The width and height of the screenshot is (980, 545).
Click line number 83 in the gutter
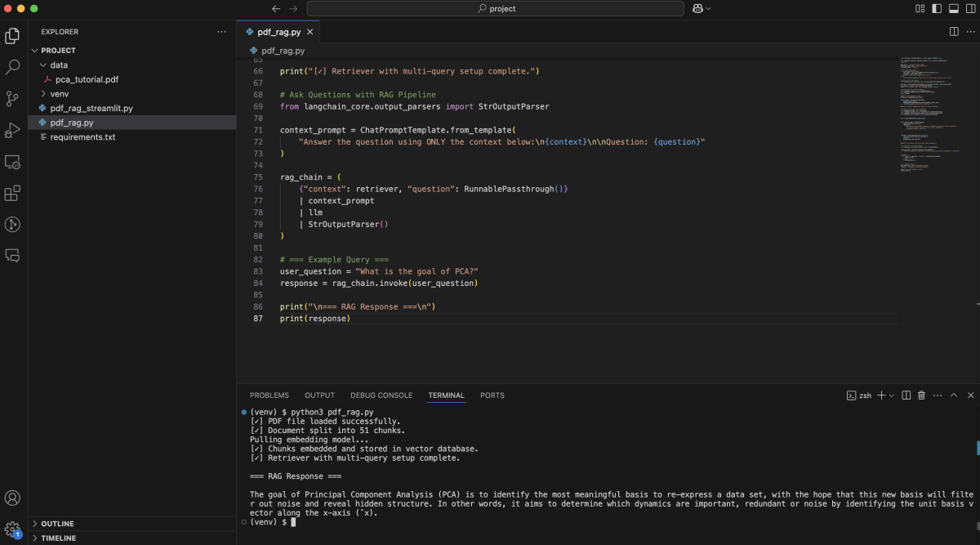pyautogui.click(x=258, y=271)
